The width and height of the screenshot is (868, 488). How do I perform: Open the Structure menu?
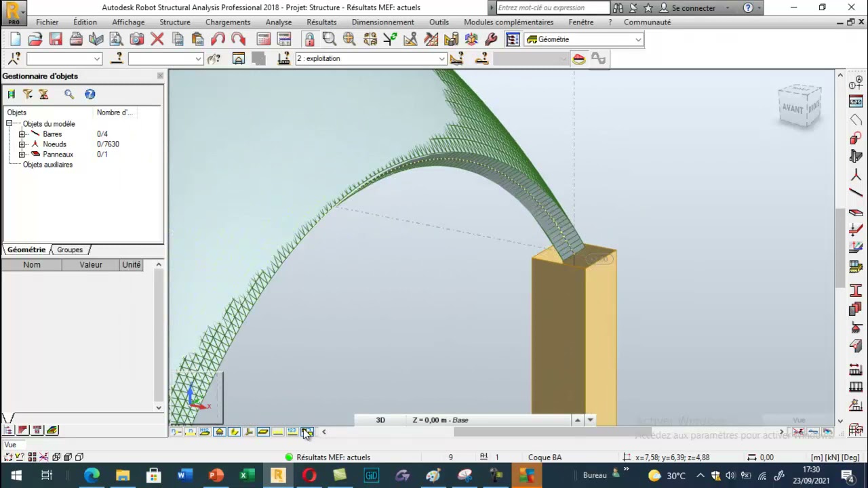click(175, 22)
